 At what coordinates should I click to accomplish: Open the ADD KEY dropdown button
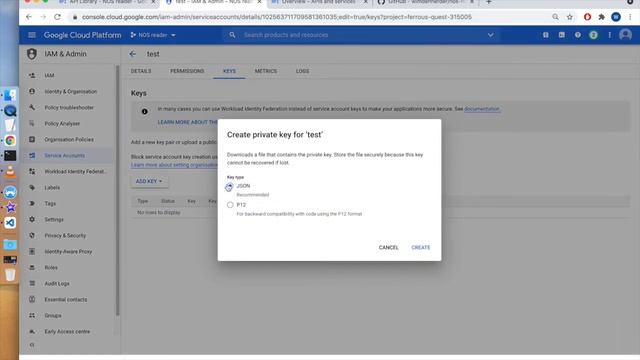(149, 181)
